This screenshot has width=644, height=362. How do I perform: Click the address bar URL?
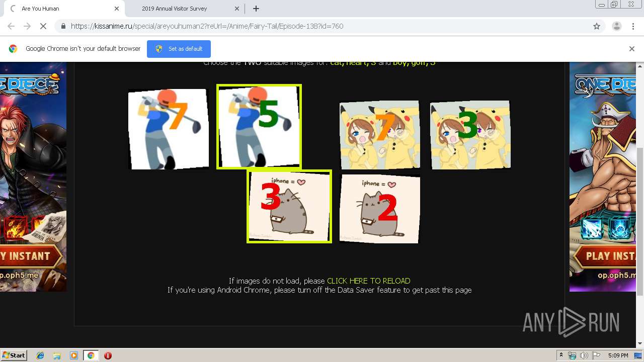(x=207, y=26)
